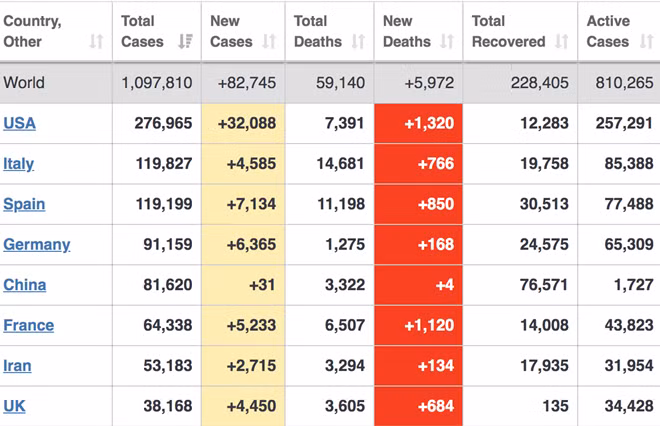Click the New Deaths header label
Viewport: 660px width, 426px height.
point(407,31)
